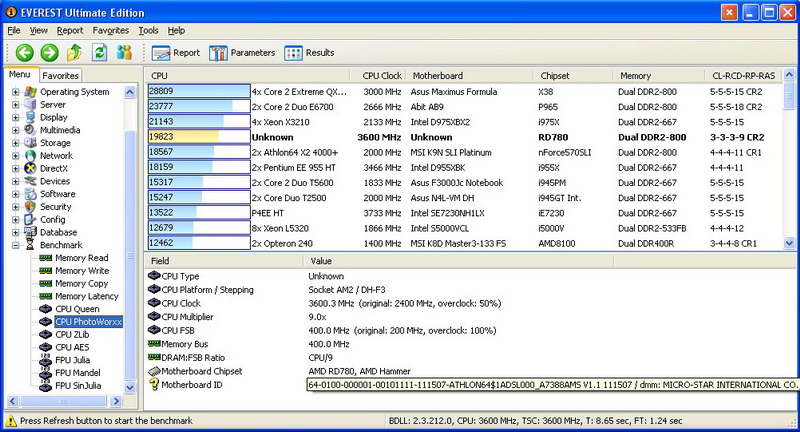
Task: Expand the DirectX tree node
Action: (x=15, y=168)
